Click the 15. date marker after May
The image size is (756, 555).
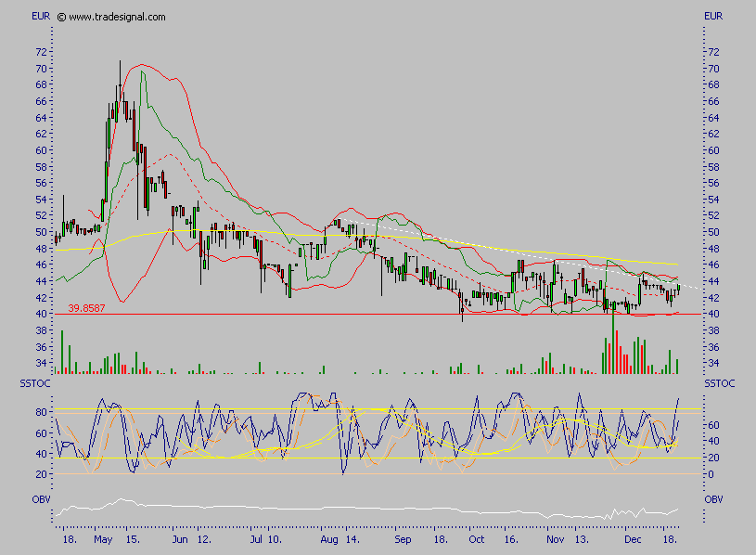coord(133,539)
